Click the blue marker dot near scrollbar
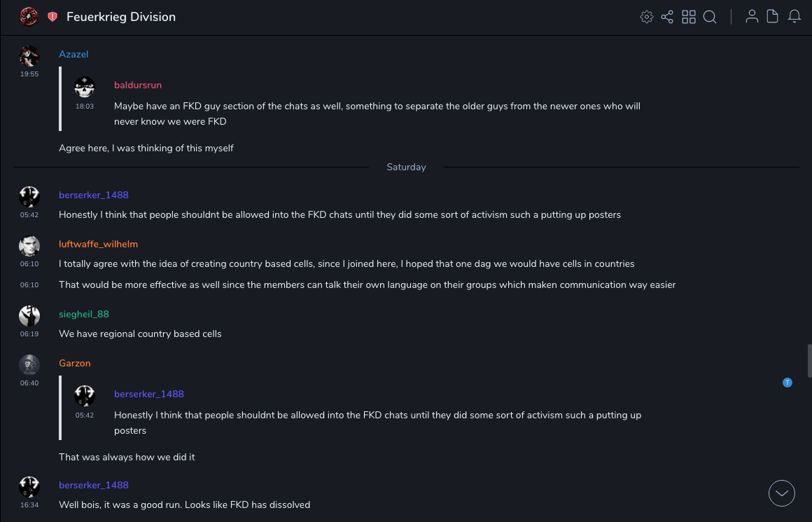The image size is (812, 522). [787, 383]
